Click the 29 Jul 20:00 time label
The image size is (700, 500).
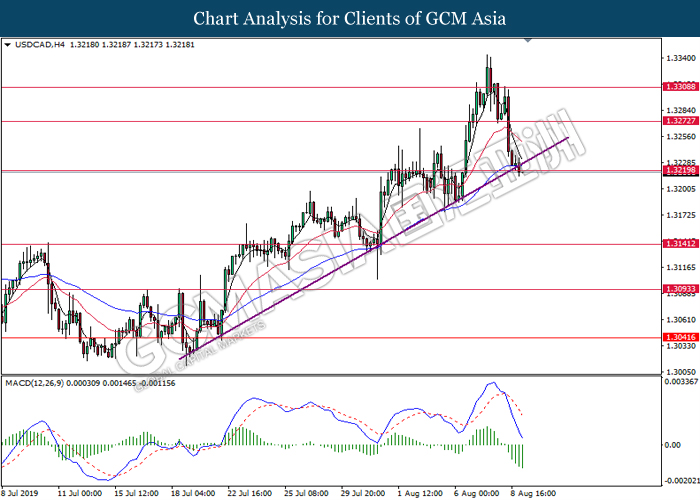click(362, 493)
